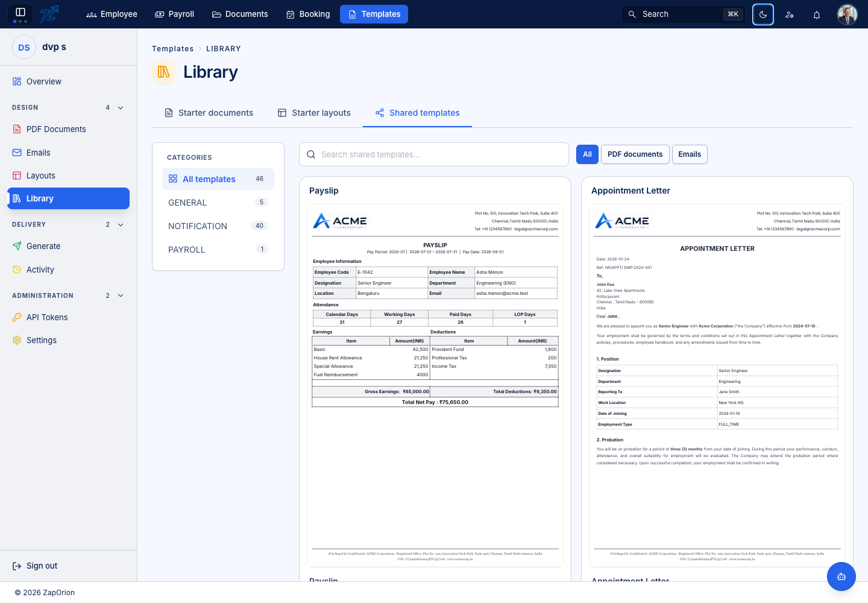
Task: Select All templates category
Action: [218, 179]
